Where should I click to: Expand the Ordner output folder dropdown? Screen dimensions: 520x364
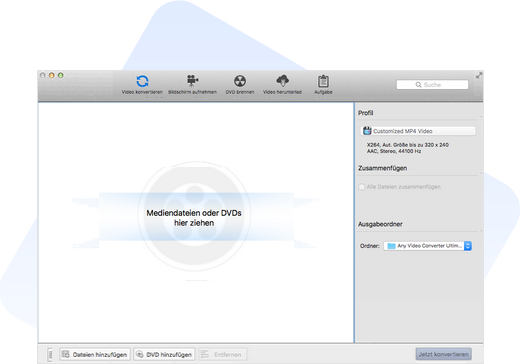[427, 246]
